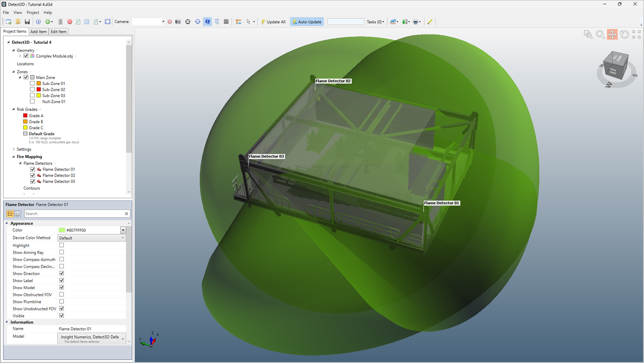Viewport: 644px width, 363px height.
Task: Switch to the Add Item tab
Action: [38, 32]
